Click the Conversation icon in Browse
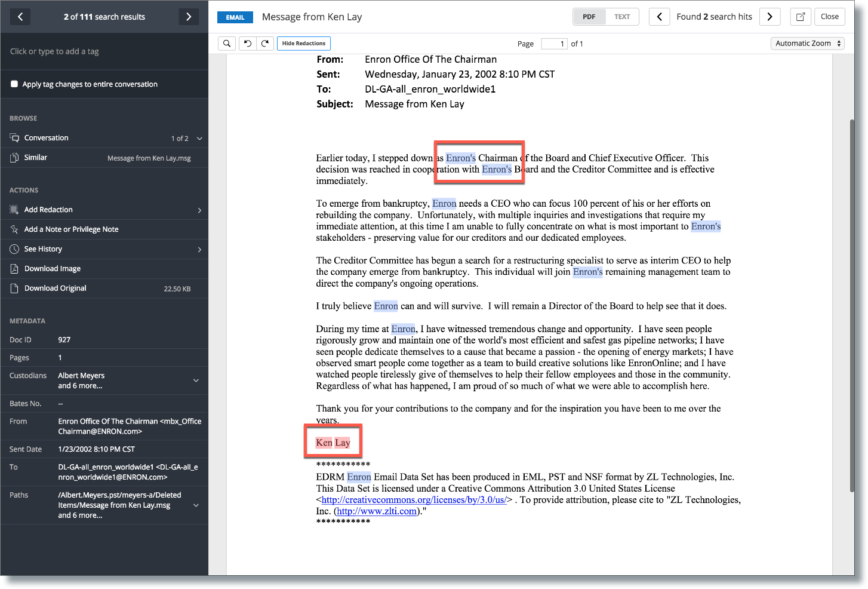This screenshot has width=868, height=589. tap(14, 138)
